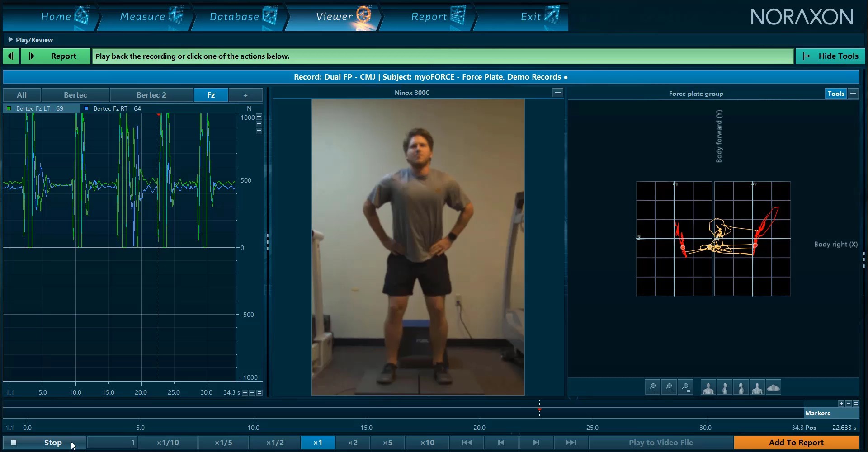This screenshot has height=452, width=868.
Task: Click the zoom out magnifier icon
Action: (x=653, y=387)
